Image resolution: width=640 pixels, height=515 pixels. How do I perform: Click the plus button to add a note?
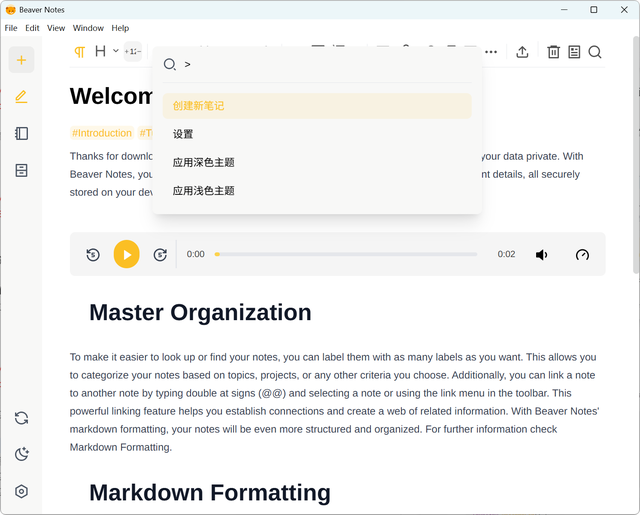coord(21,60)
